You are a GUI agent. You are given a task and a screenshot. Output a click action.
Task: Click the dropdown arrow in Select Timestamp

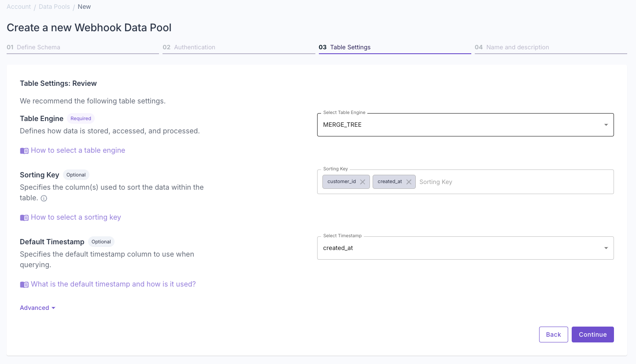click(606, 248)
